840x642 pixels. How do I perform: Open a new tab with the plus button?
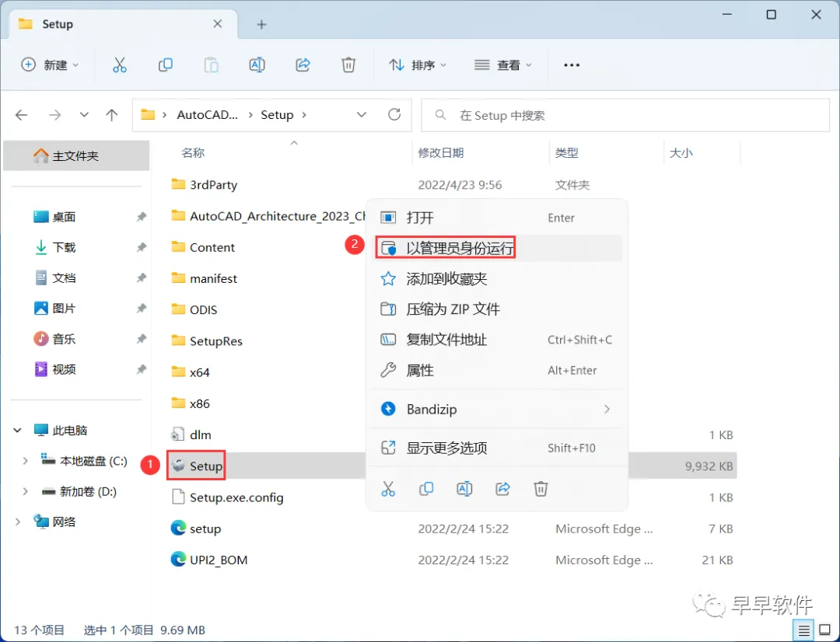coord(261,24)
